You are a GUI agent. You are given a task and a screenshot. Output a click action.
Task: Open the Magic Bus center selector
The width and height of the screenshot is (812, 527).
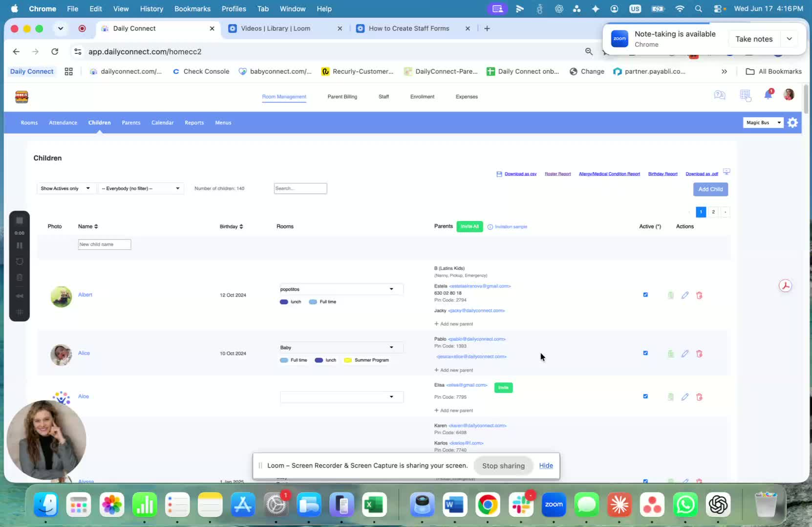pyautogui.click(x=764, y=123)
